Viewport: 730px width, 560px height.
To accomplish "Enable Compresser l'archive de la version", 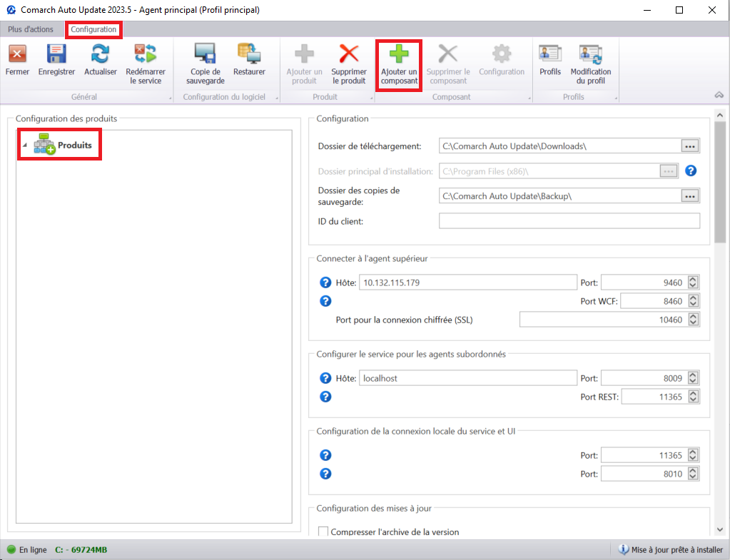I will point(323,531).
